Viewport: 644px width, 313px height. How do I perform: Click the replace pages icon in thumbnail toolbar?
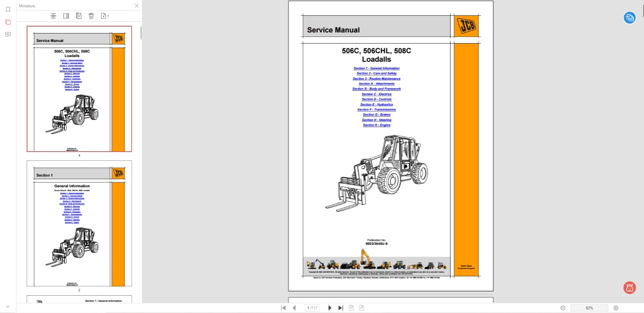click(x=66, y=16)
